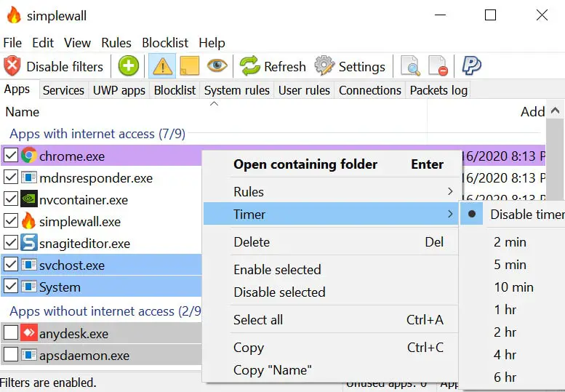Set timer to 2 min
Image resolution: width=565 pixels, height=392 pixels.
click(x=513, y=241)
